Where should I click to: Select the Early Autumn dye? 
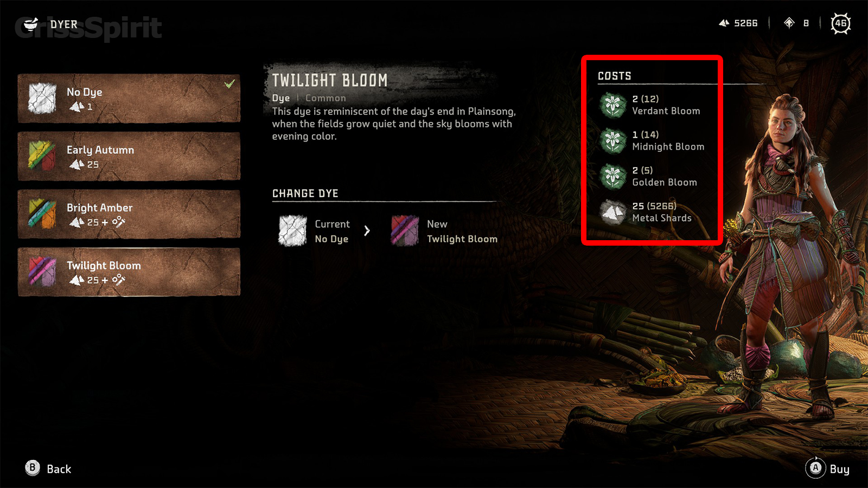[129, 156]
